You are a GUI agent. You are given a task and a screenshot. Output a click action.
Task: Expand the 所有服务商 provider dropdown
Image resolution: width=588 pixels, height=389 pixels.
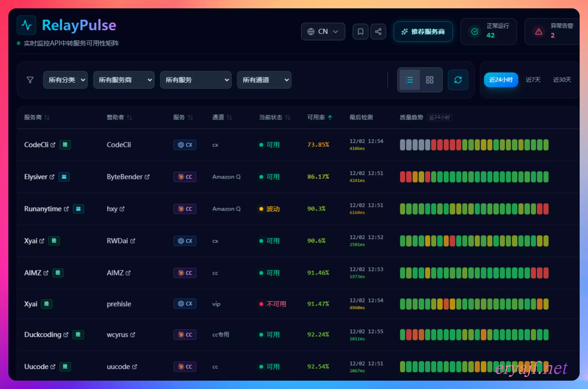point(124,80)
